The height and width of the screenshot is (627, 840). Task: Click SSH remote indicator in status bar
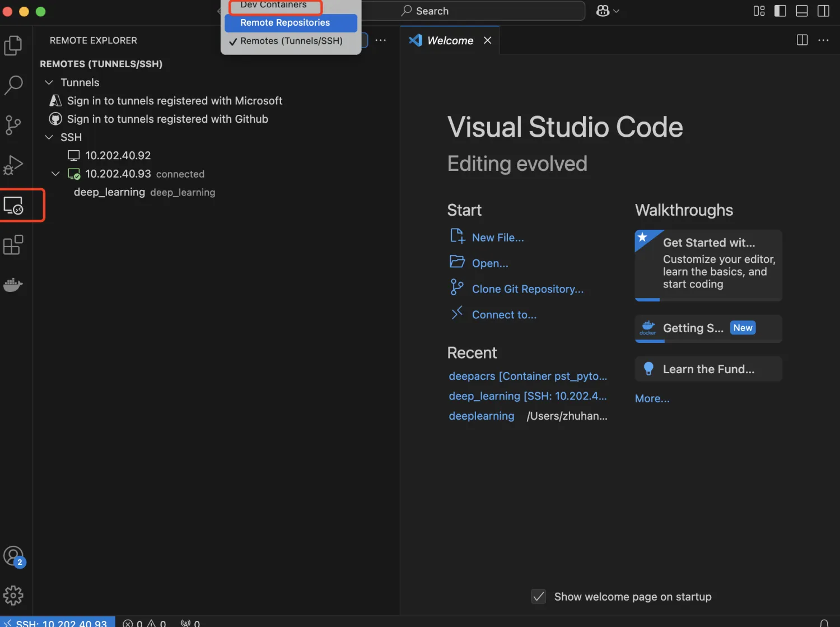click(58, 623)
